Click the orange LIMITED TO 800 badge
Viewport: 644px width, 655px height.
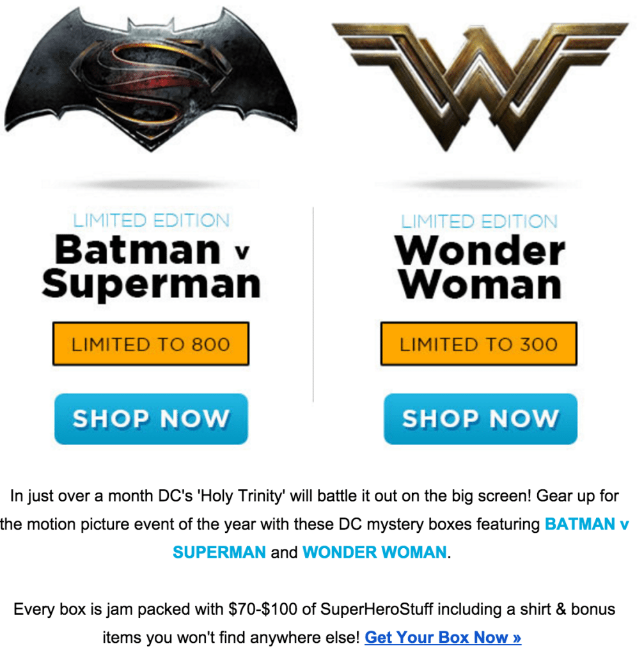coord(151,343)
